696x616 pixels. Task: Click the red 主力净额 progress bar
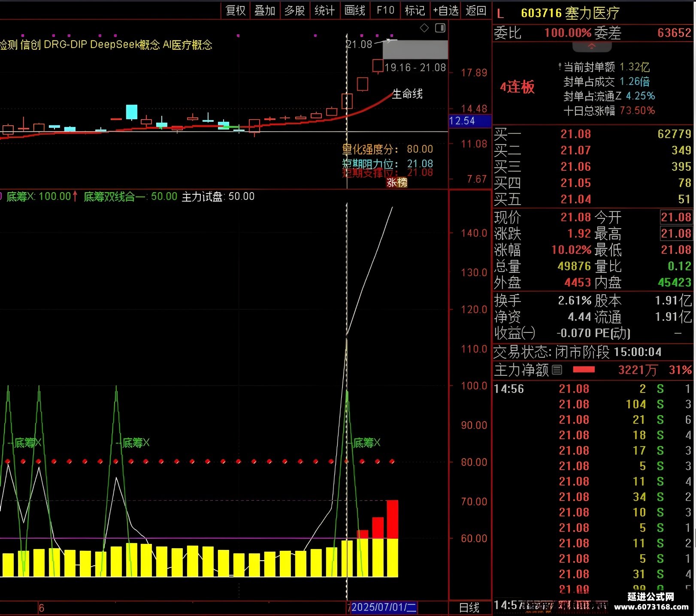584,369
